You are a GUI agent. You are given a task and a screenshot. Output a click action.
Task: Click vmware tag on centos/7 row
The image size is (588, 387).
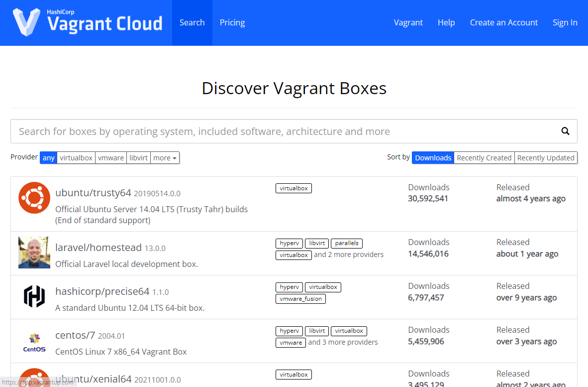[291, 343]
